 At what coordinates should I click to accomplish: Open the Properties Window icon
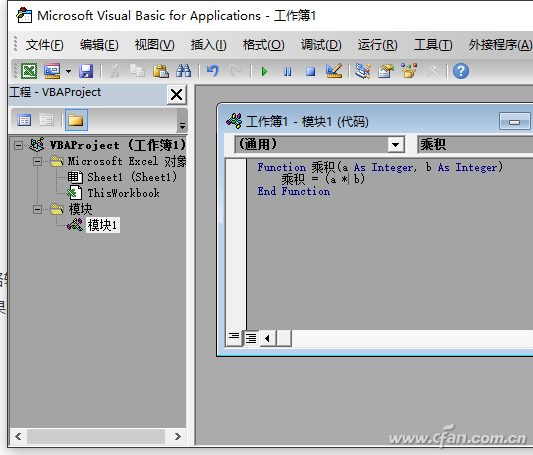coord(386,71)
